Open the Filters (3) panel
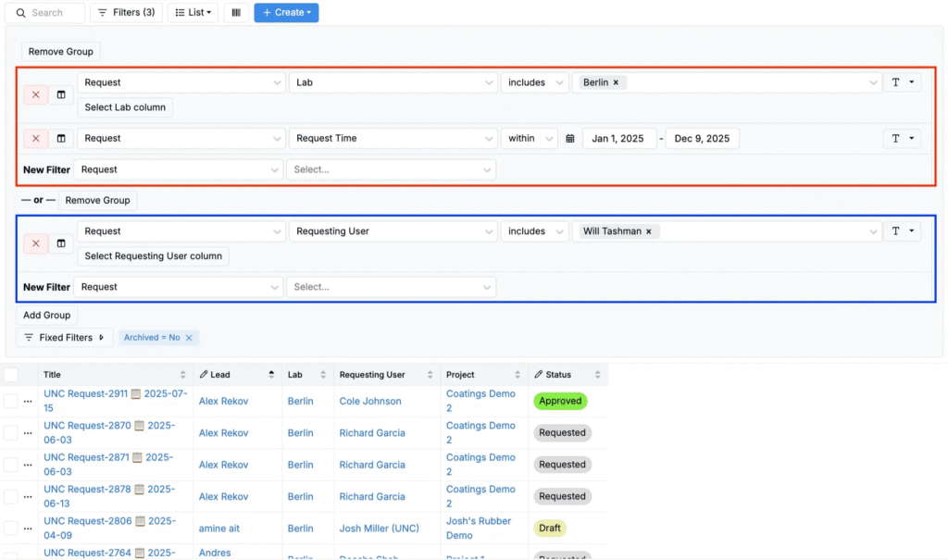The width and height of the screenshot is (948, 560). pyautogui.click(x=127, y=13)
